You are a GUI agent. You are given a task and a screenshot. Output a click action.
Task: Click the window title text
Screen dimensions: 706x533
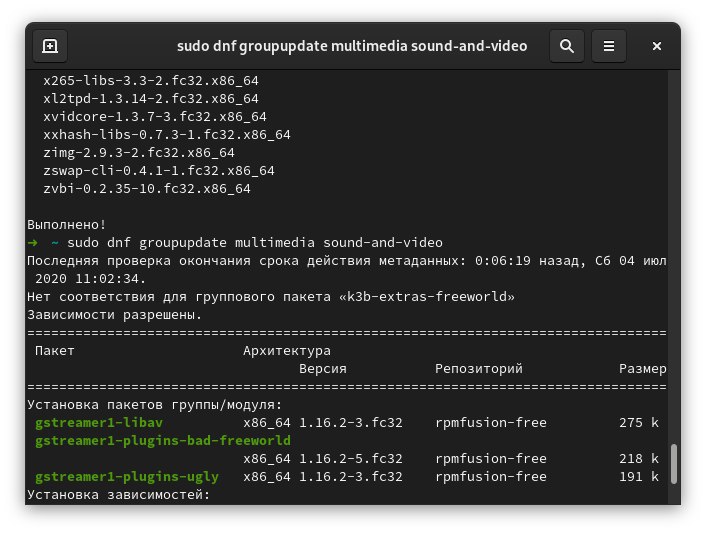(x=352, y=46)
